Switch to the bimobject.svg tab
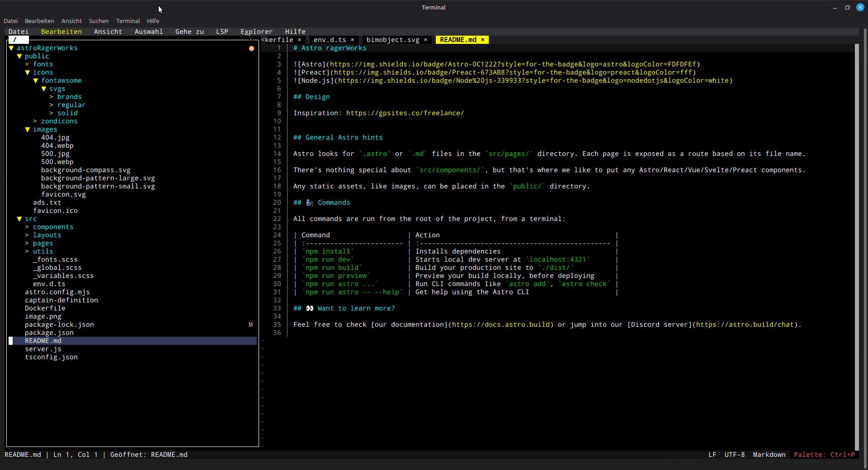868x470 pixels. (392, 40)
